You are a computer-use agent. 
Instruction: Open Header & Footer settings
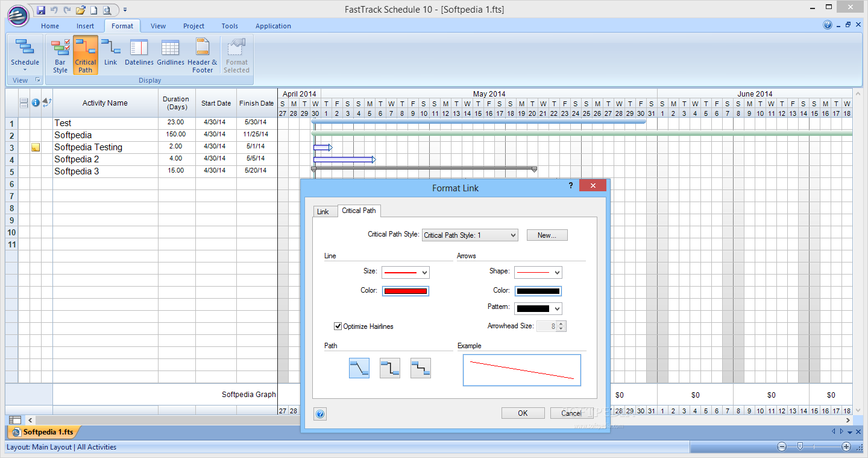click(203, 56)
